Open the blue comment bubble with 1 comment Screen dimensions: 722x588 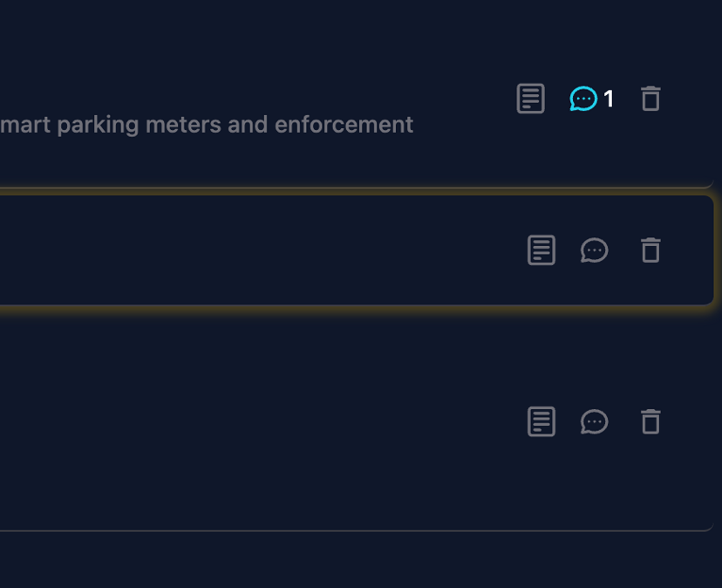(583, 99)
